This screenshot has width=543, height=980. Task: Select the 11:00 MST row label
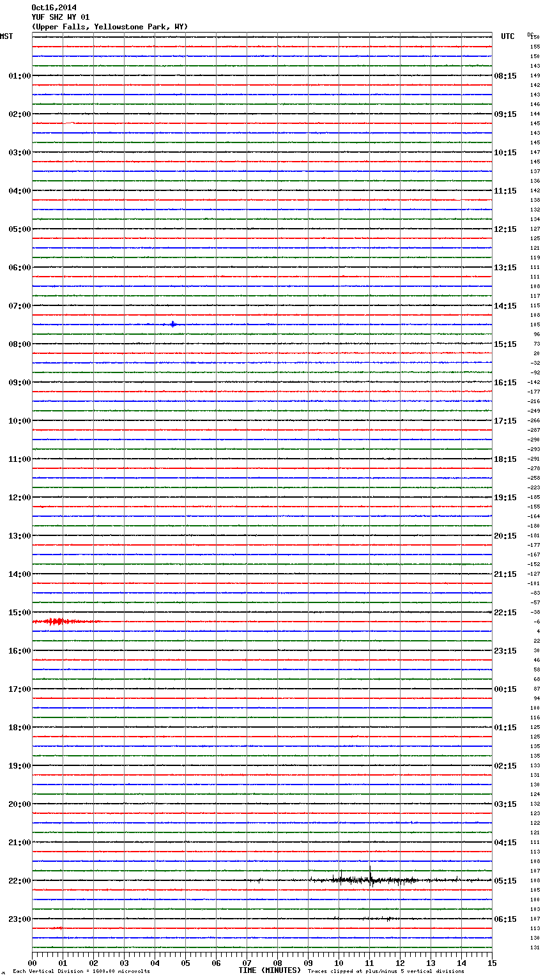19,459
